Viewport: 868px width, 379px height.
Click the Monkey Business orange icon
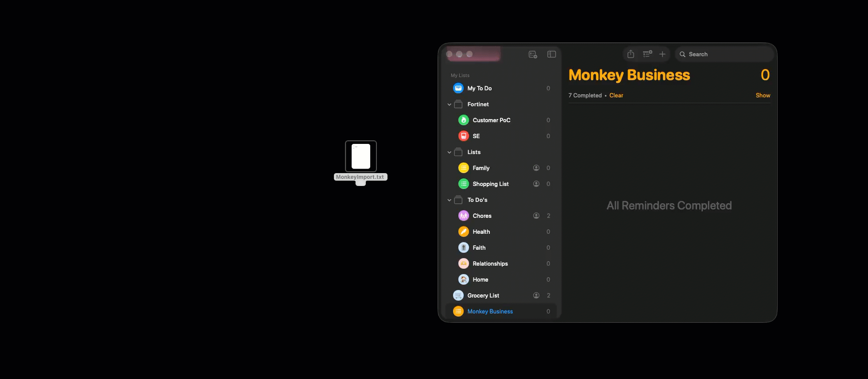coord(458,311)
